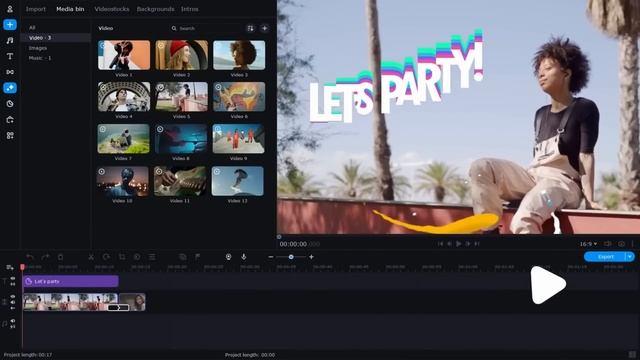Screen dimensions: 640x360
Task: Click the preview progress bar handle
Action: [x=279, y=237]
